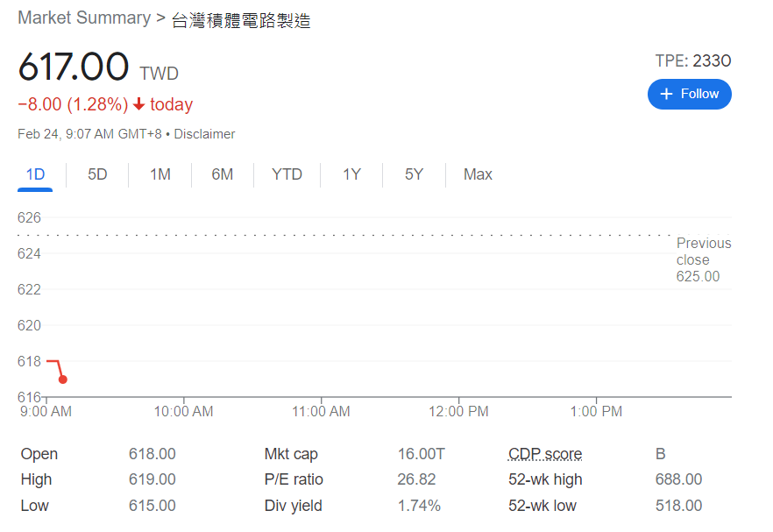The height and width of the screenshot is (532, 773).
Task: Click the 台灣積體電路製造 company name
Action: click(241, 20)
